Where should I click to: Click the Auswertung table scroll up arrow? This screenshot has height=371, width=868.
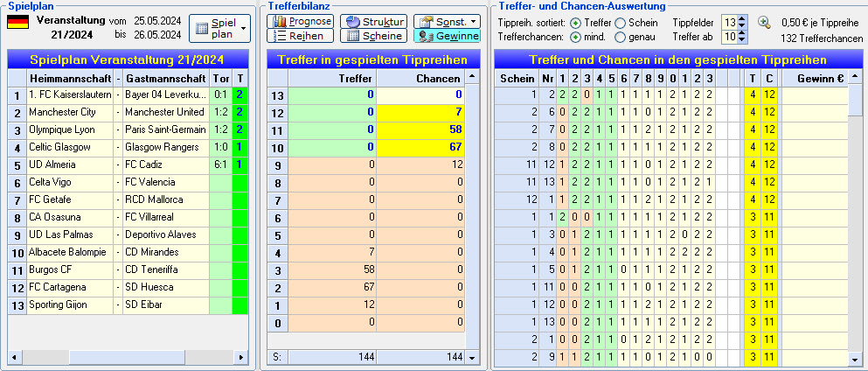click(853, 76)
